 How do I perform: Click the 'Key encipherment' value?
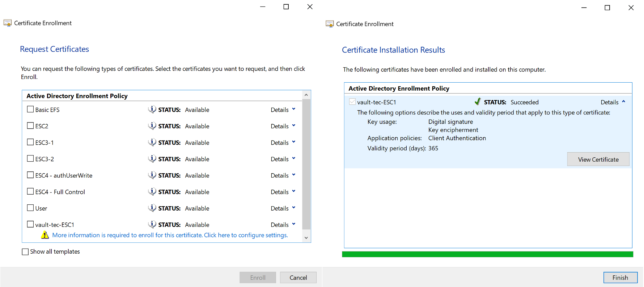click(453, 130)
